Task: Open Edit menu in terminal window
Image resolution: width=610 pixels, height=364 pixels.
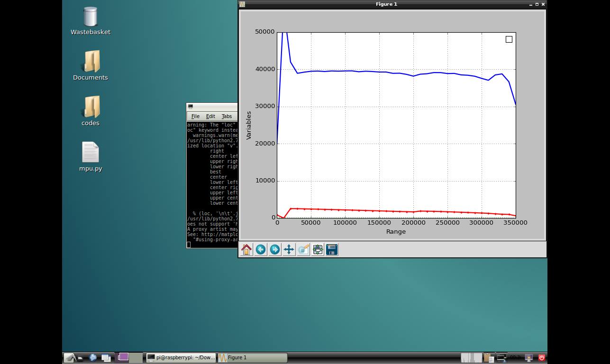Action: tap(210, 116)
